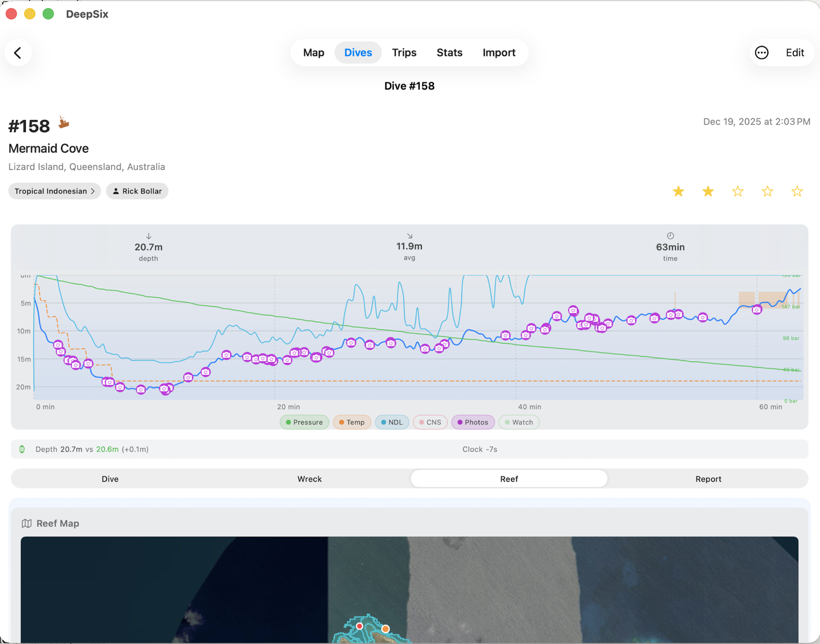Set rating to three stars

pos(738,192)
